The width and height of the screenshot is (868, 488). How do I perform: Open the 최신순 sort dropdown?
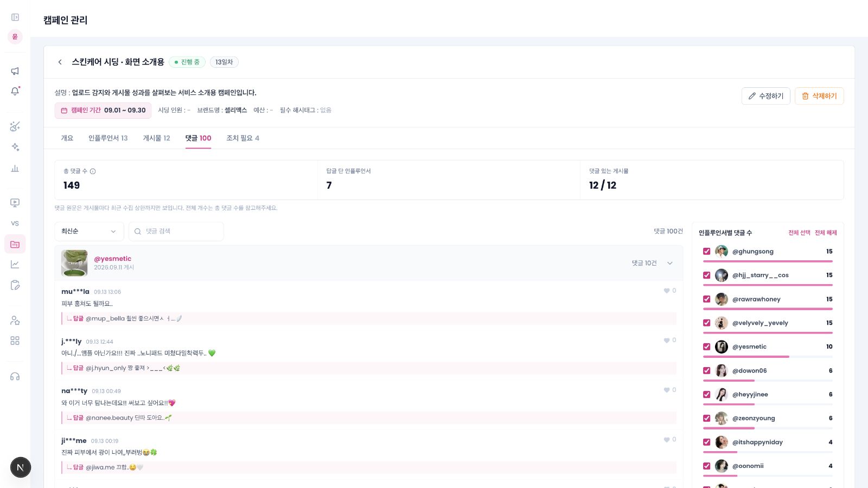[x=89, y=232]
